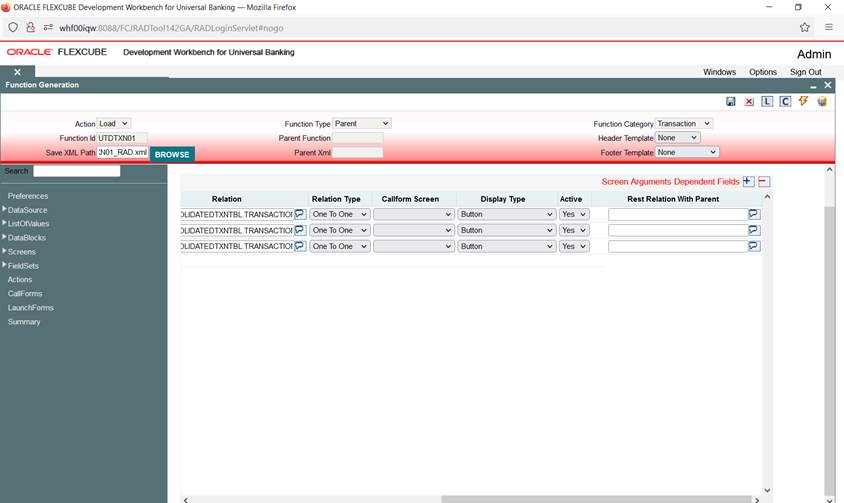844x503 pixels.
Task: Click the Function Id field
Action: tap(122, 138)
